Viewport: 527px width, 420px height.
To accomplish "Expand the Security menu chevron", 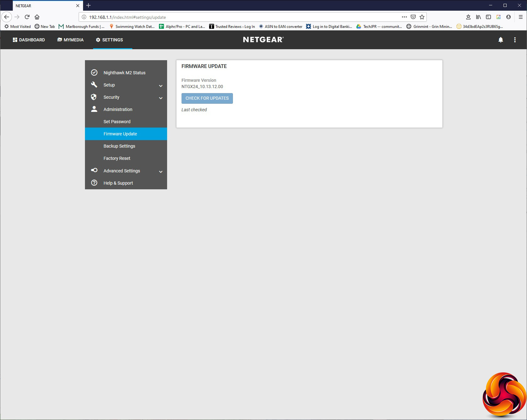I will click(x=161, y=98).
